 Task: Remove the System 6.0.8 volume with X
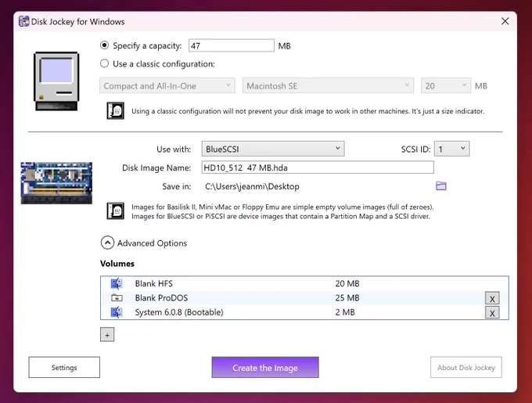pyautogui.click(x=492, y=312)
